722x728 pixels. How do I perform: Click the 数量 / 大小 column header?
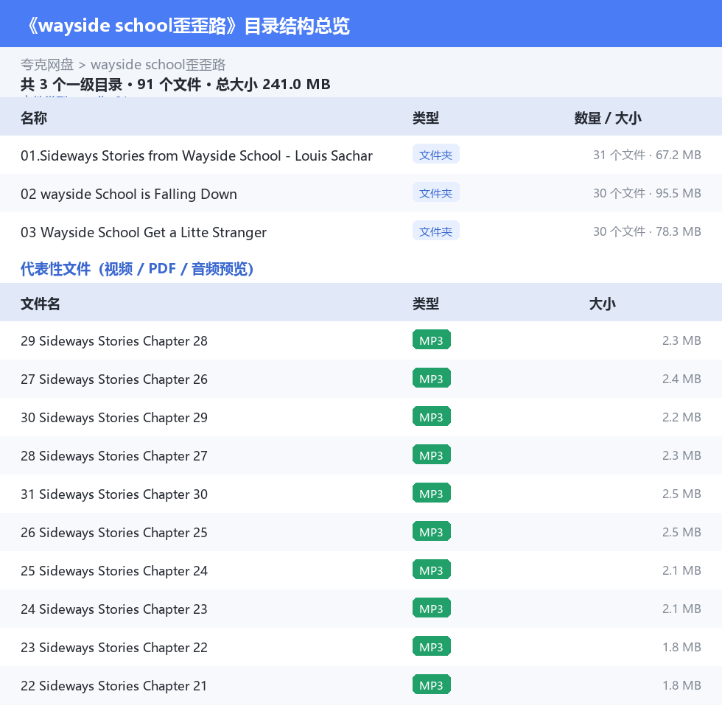point(608,118)
